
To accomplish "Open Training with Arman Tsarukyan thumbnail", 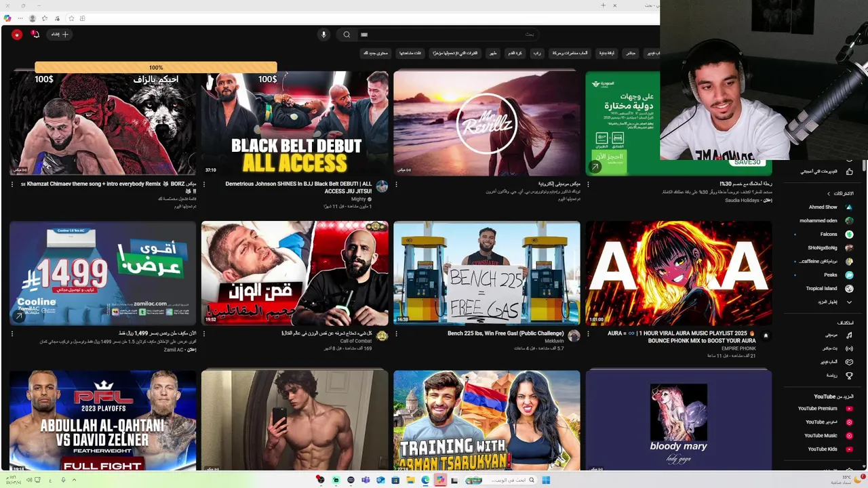I will (x=487, y=420).
